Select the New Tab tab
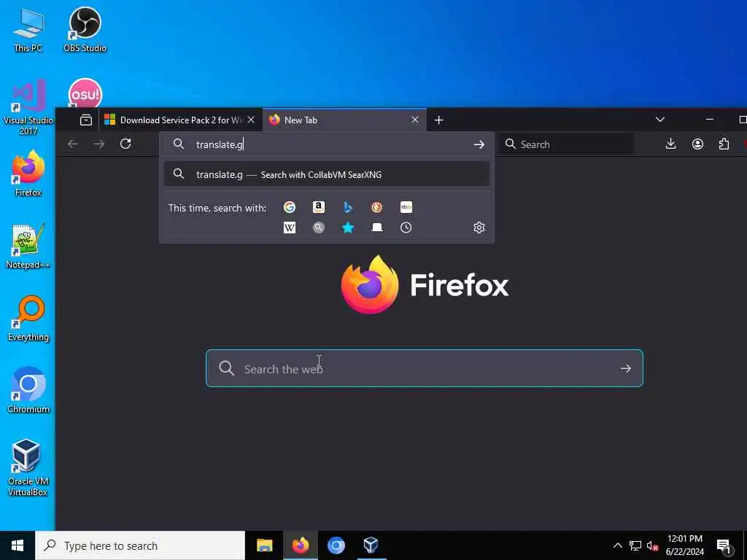 click(x=344, y=120)
